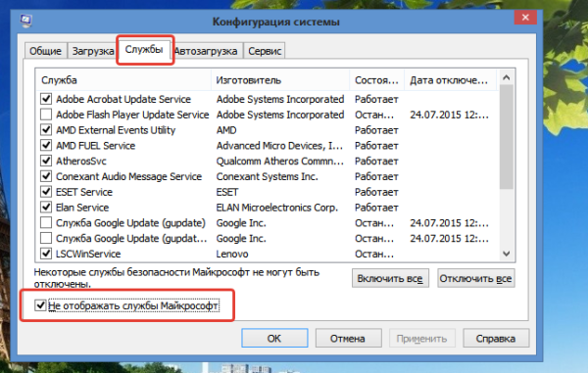This screenshot has height=373, width=588.
Task: Click the ESET manufacturer cell
Action: click(227, 192)
